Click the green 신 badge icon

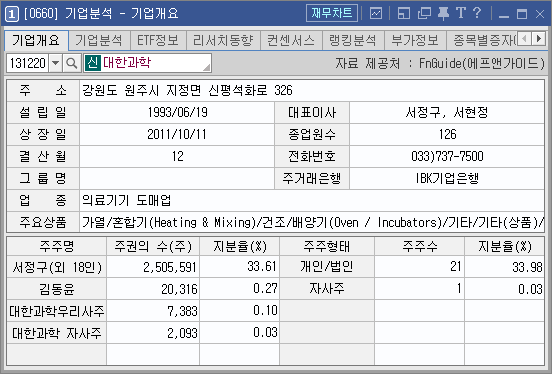click(93, 63)
